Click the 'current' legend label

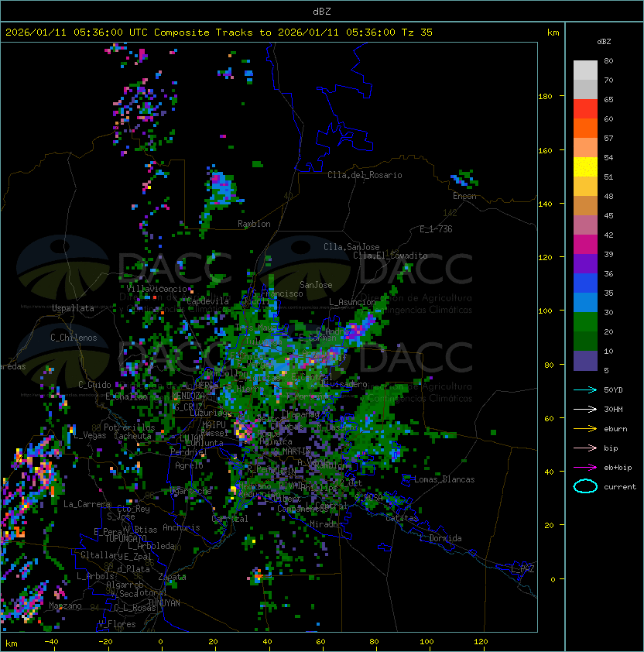620,486
